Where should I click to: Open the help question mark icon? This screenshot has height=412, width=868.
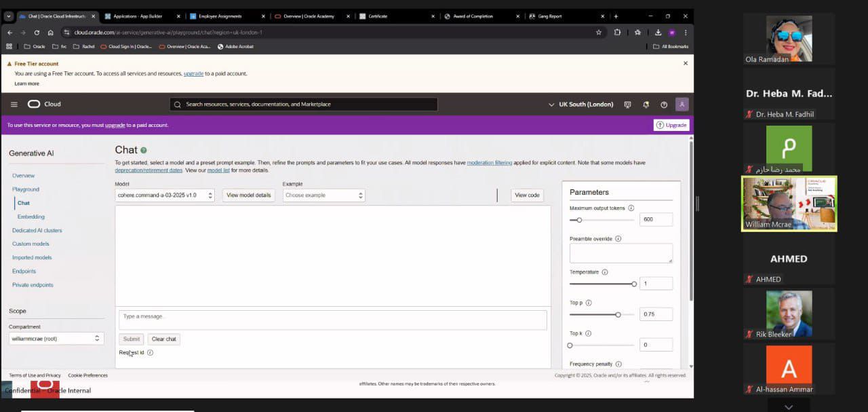(x=664, y=105)
